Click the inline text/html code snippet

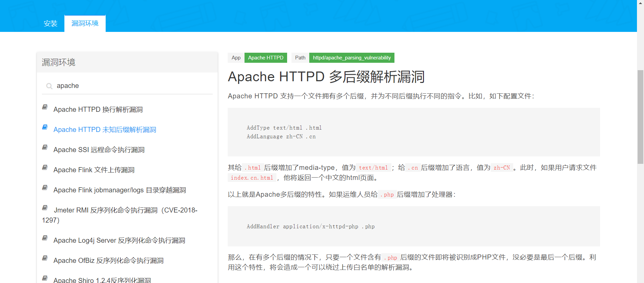(373, 168)
